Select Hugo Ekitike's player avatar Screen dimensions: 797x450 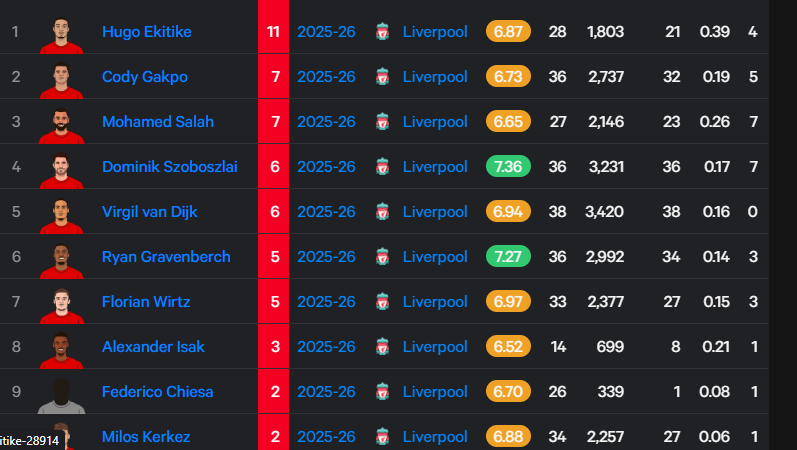62,36
